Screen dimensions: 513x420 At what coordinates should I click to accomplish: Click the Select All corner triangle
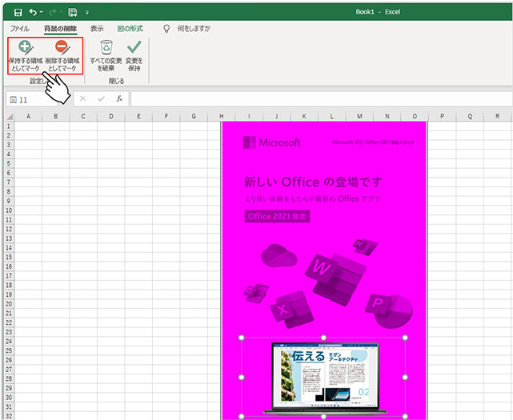[9, 117]
